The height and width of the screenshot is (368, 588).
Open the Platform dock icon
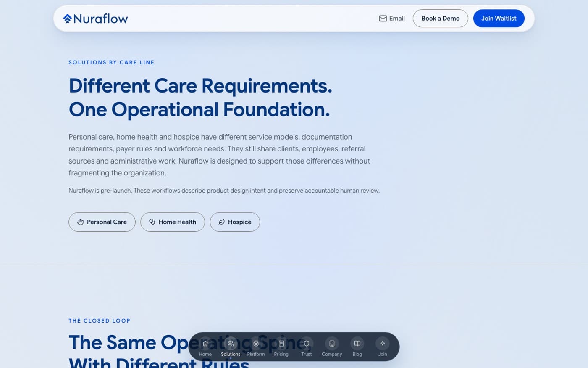(x=256, y=344)
